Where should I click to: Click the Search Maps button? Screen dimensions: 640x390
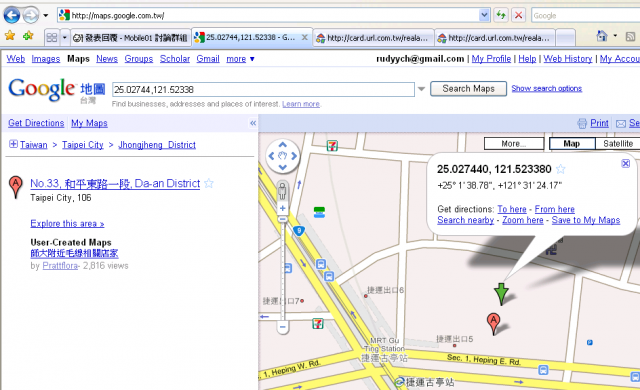tap(469, 89)
